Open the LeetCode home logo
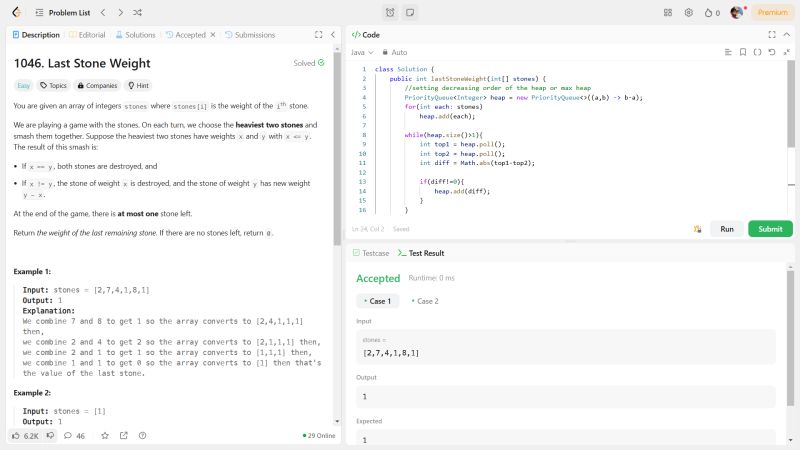The height and width of the screenshot is (450, 800). click(x=16, y=12)
